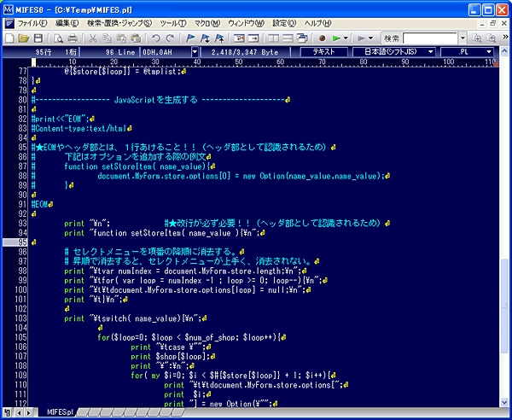Open the 検索・置換・ジャンプ(S) menu
The height and width of the screenshot is (420, 512).
tap(119, 23)
